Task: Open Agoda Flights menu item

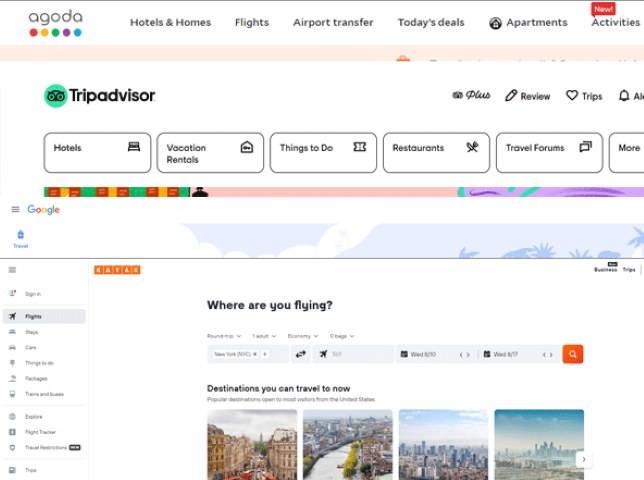Action: tap(252, 22)
